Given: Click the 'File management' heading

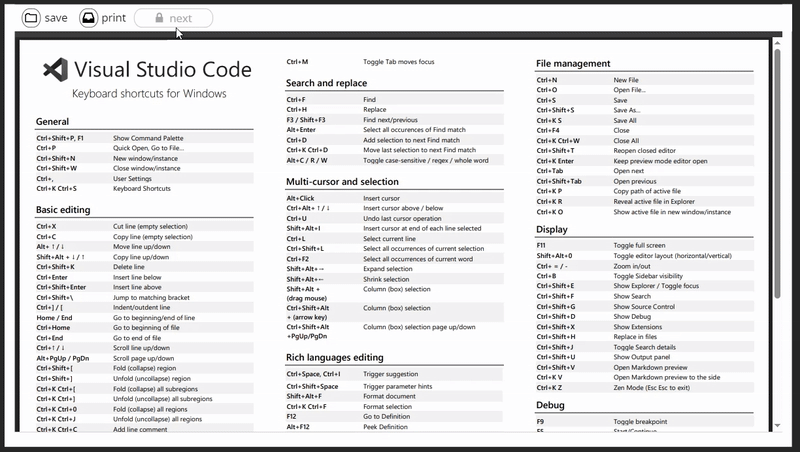Looking at the screenshot, I should click(x=573, y=63).
